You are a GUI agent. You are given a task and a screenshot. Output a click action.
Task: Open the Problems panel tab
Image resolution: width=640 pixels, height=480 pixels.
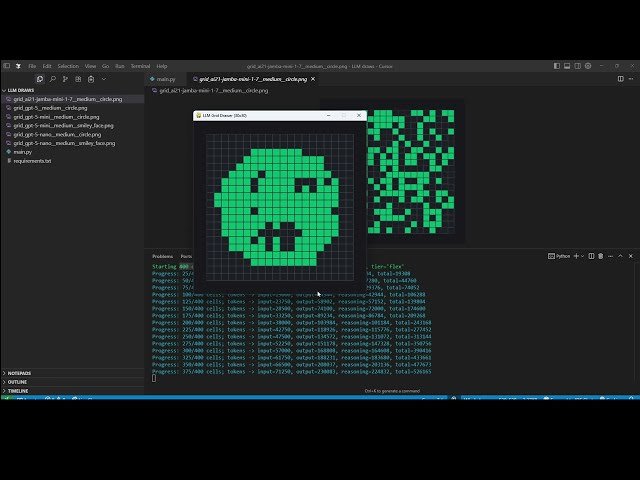coord(162,256)
